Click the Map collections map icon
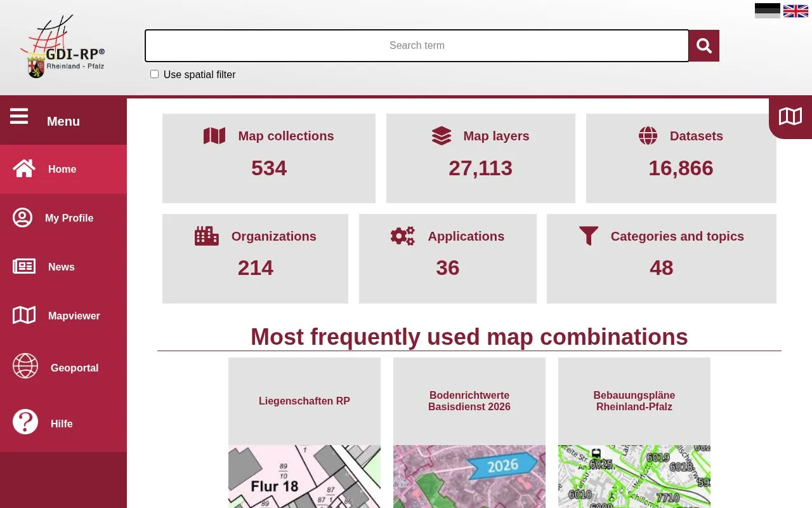The width and height of the screenshot is (812, 508). [x=214, y=136]
